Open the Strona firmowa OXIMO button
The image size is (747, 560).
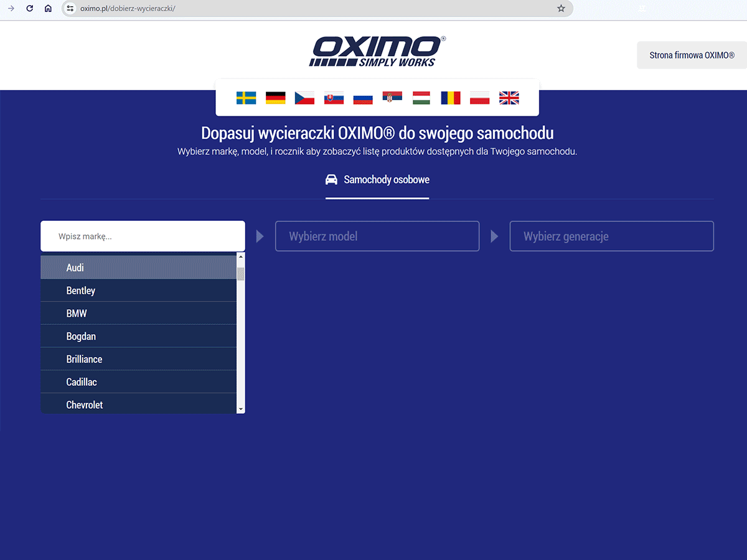point(692,55)
